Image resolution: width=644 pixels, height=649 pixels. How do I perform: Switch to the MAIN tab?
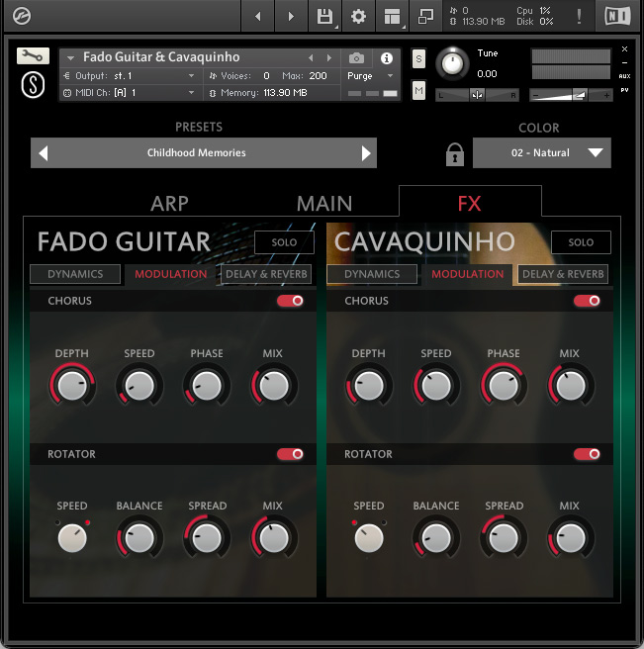[x=324, y=204]
